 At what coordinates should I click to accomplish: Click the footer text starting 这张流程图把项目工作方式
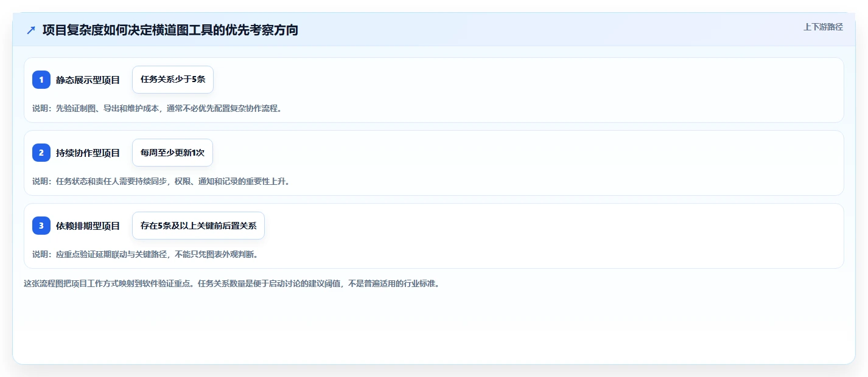coord(231,283)
